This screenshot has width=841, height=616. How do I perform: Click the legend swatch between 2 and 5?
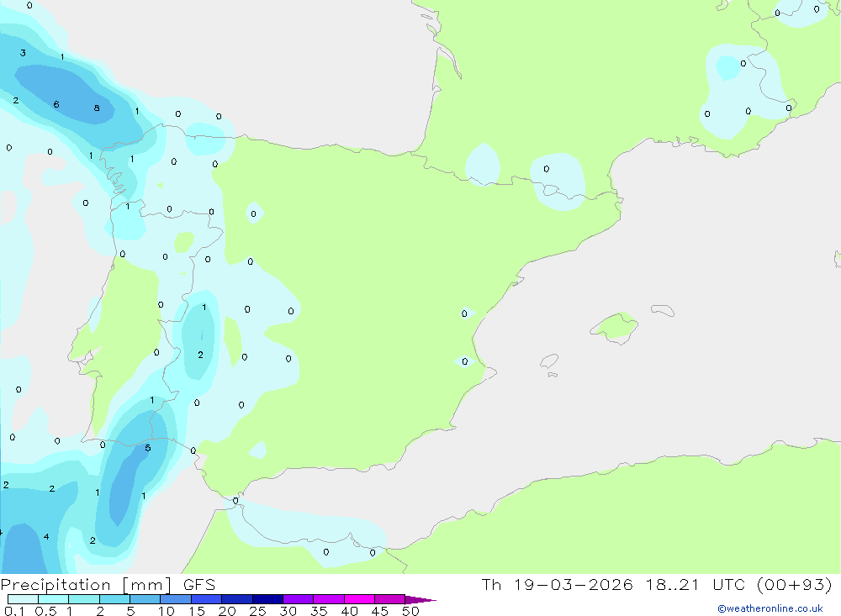[x=114, y=599]
